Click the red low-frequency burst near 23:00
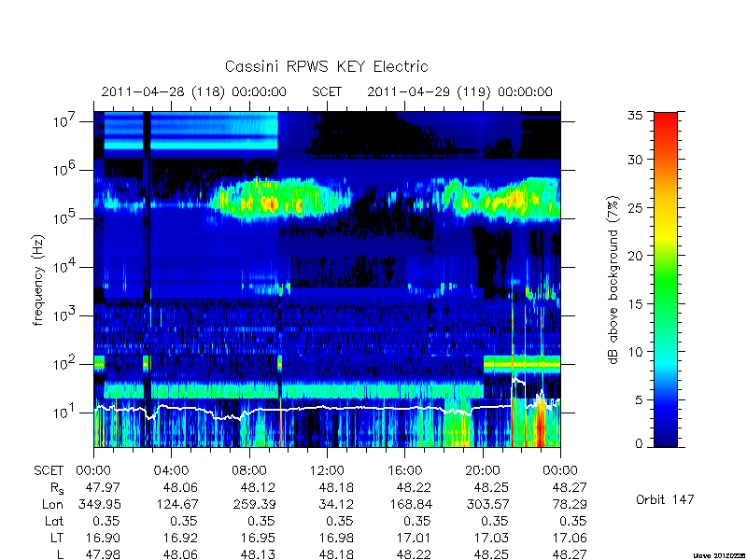Viewport: 747px width, 560px height. pos(540,424)
